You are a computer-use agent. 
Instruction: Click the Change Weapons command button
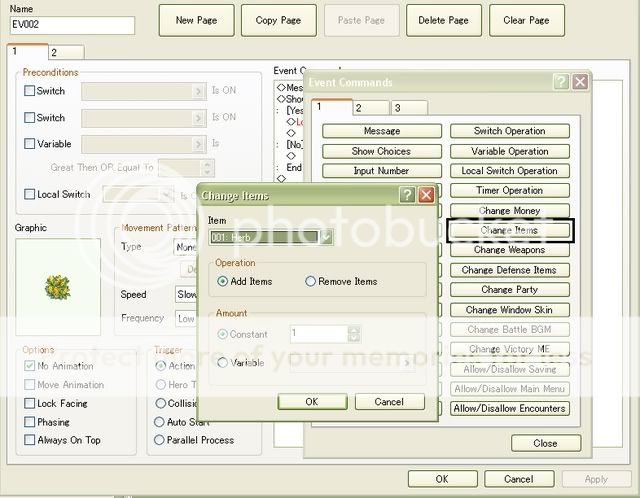(509, 250)
